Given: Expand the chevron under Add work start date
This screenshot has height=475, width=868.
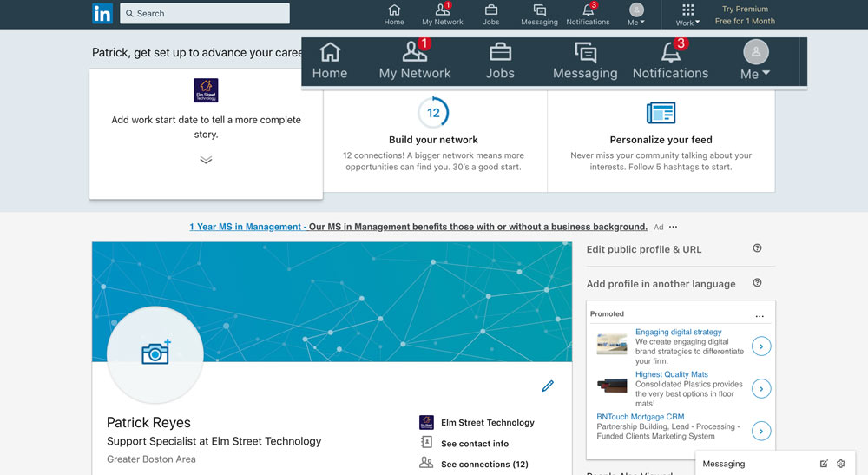Looking at the screenshot, I should tap(206, 160).
